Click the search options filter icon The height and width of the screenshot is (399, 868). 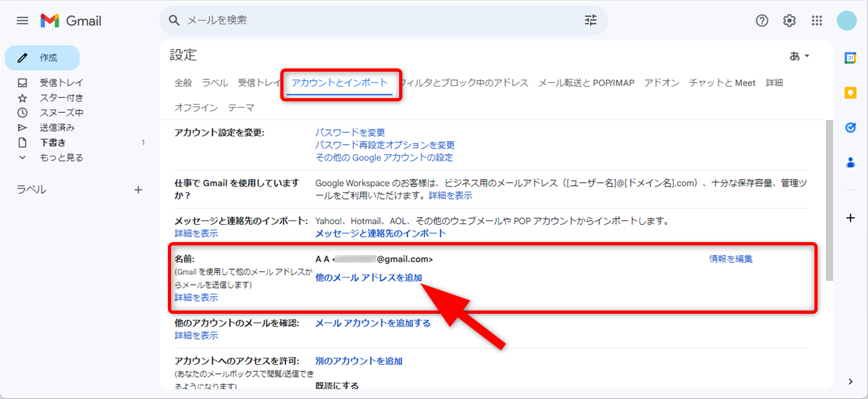coord(590,21)
